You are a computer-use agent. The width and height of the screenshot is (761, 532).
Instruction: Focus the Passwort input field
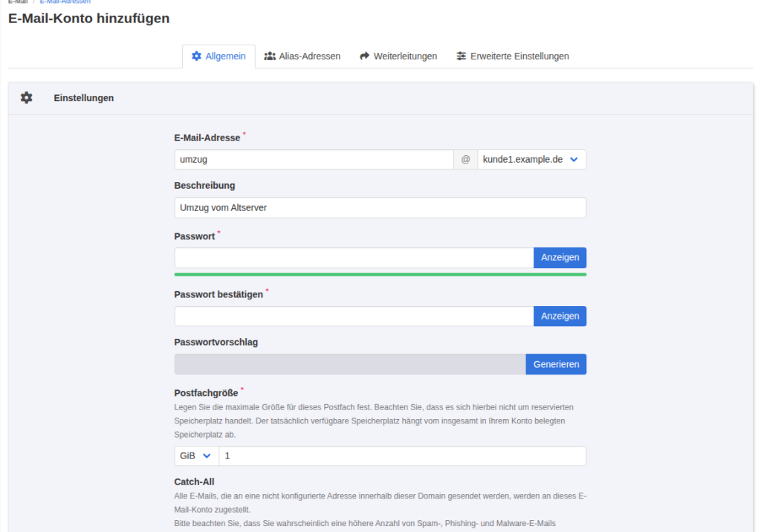pos(354,258)
